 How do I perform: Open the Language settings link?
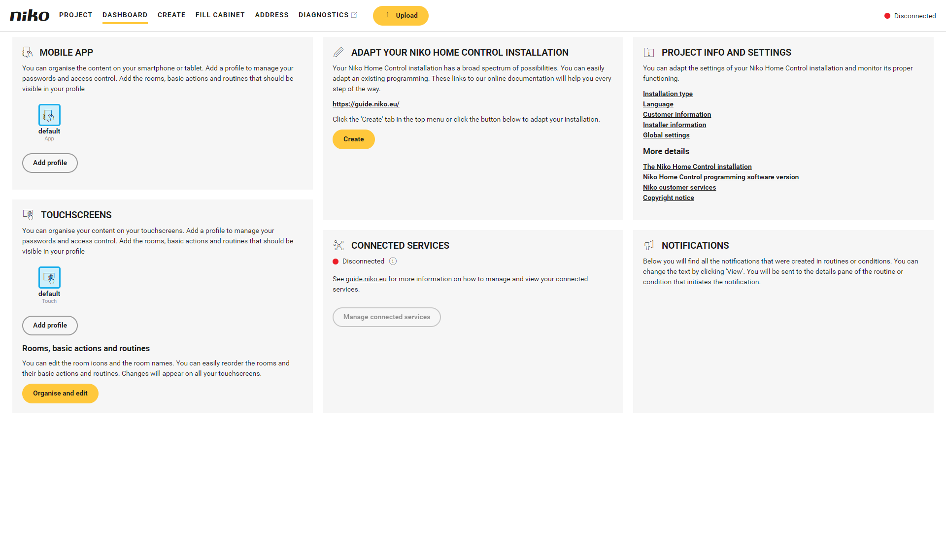658,104
